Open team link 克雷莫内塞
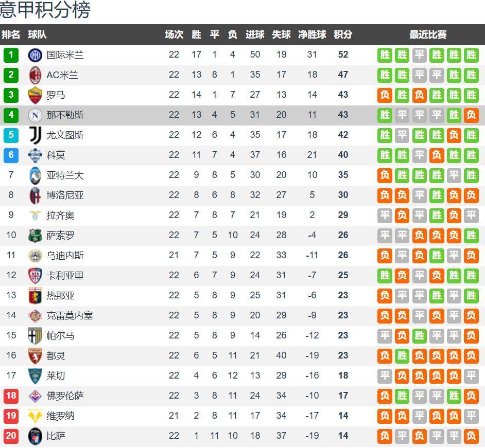 point(70,316)
